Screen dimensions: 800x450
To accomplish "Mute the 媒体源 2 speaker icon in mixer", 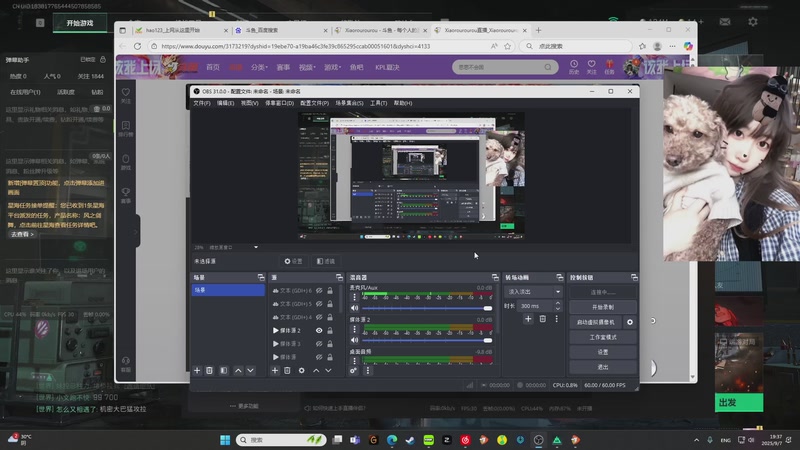I will tap(355, 340).
